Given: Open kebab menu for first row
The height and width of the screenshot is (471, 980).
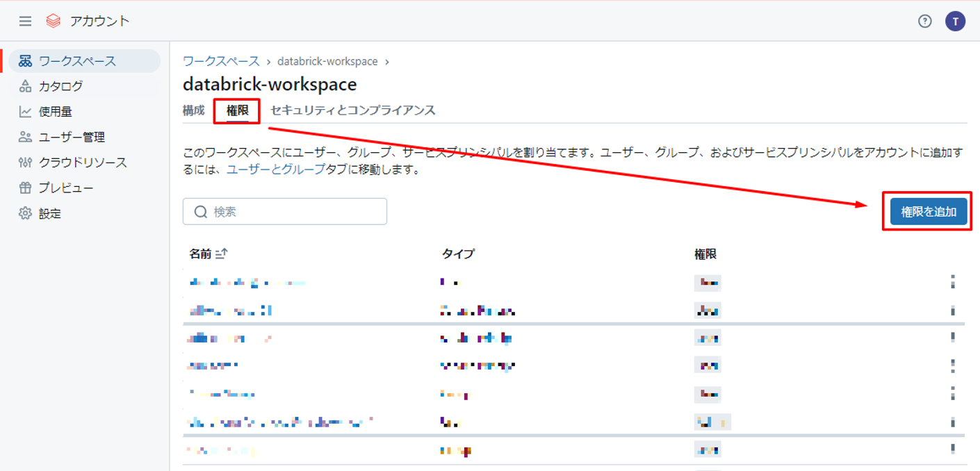Looking at the screenshot, I should [953, 281].
